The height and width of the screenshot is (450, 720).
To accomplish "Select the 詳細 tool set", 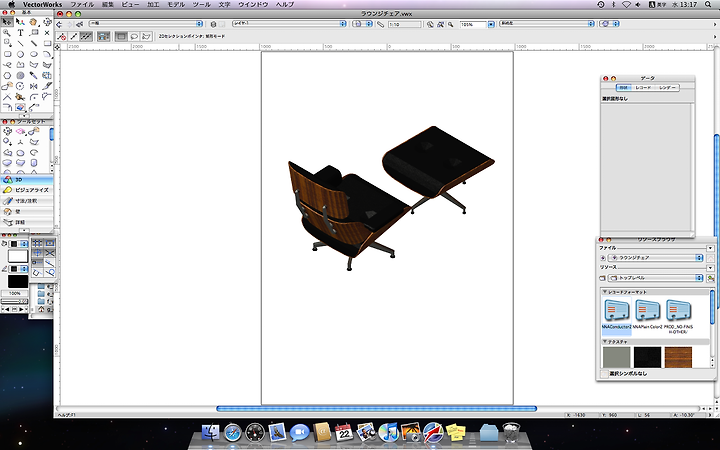I will pyautogui.click(x=27, y=222).
